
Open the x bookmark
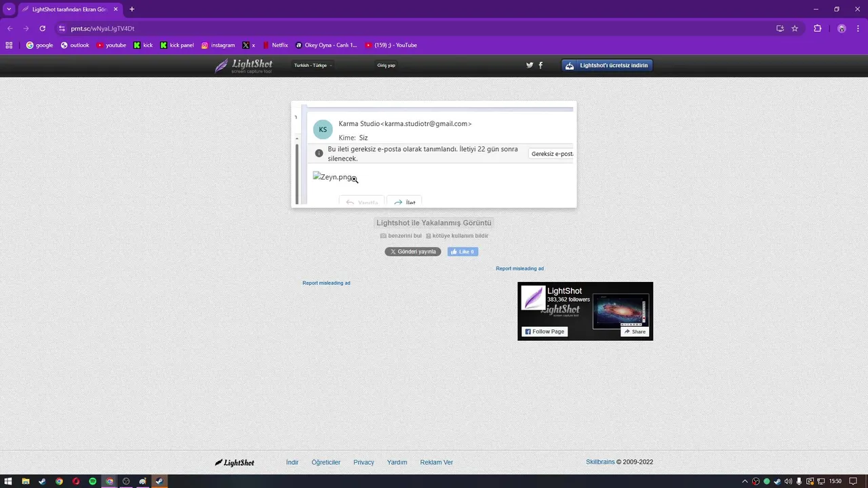249,45
